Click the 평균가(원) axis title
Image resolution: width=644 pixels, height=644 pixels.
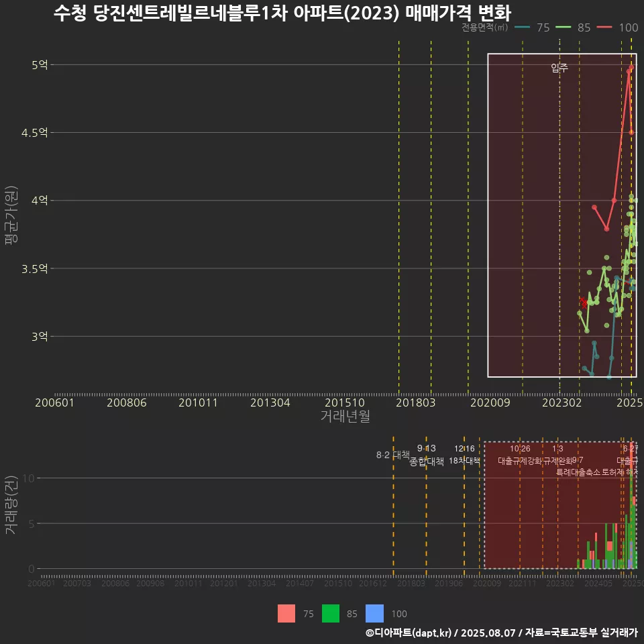tap(11, 215)
